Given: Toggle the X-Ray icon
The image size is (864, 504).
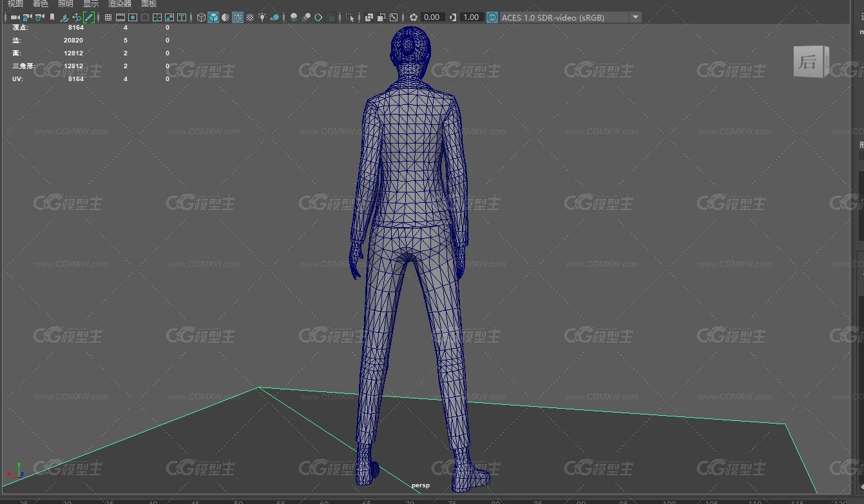Looking at the screenshot, I should click(369, 17).
